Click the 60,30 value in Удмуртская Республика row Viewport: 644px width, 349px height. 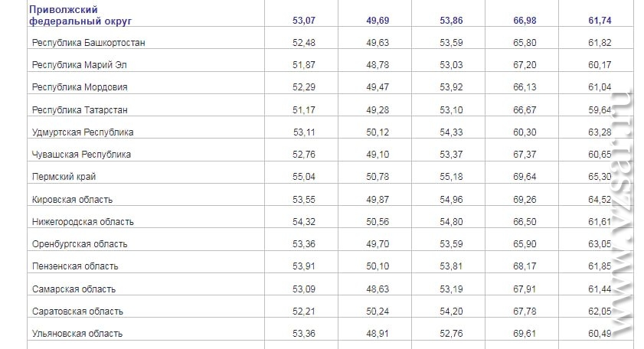pos(525,132)
